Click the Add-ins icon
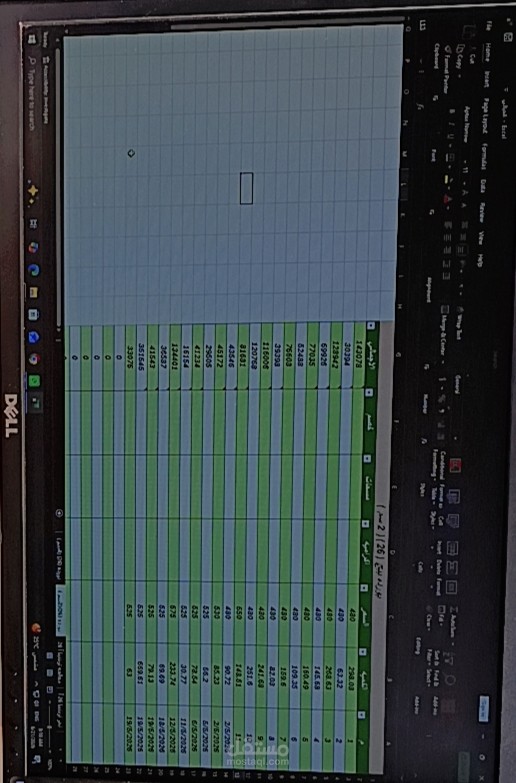The height and width of the screenshot is (783, 516). 448,708
